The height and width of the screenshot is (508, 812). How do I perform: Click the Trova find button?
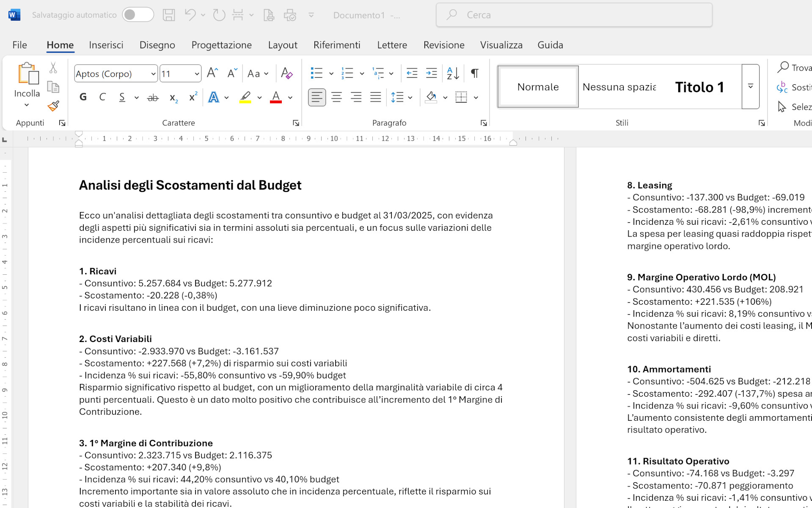coord(795,68)
